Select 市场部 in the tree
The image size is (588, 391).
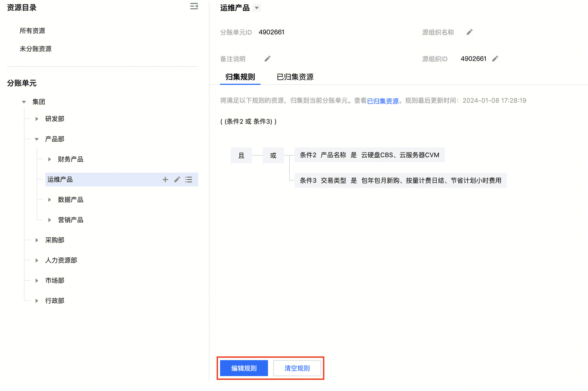coord(55,280)
